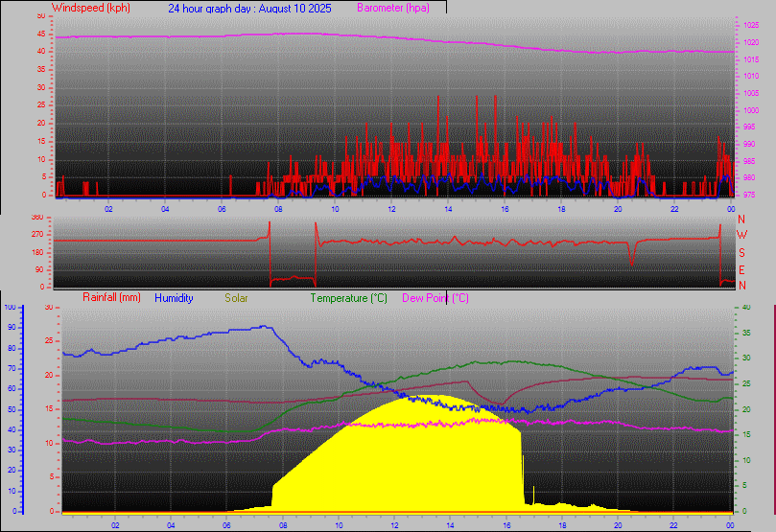The image size is (776, 532).
Task: Click the Humidity legend label
Action: pyautogui.click(x=174, y=298)
